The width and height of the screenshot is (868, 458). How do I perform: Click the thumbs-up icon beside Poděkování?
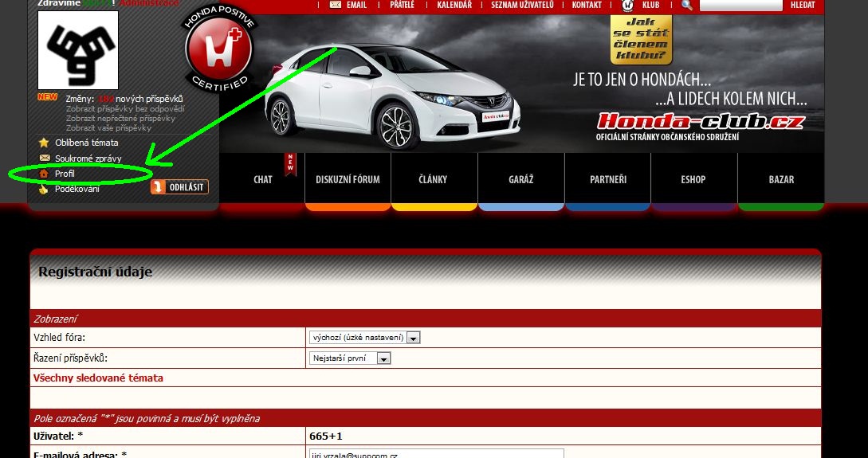44,189
